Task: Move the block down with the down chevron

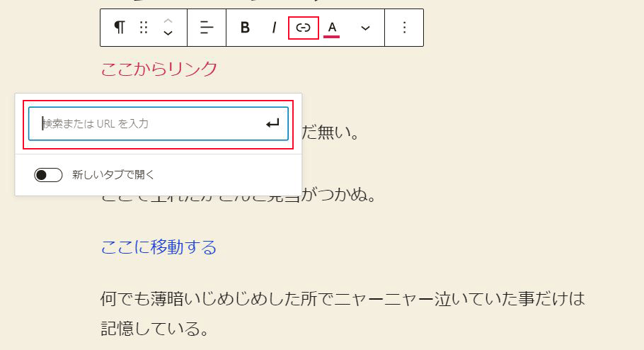Action: [x=168, y=33]
